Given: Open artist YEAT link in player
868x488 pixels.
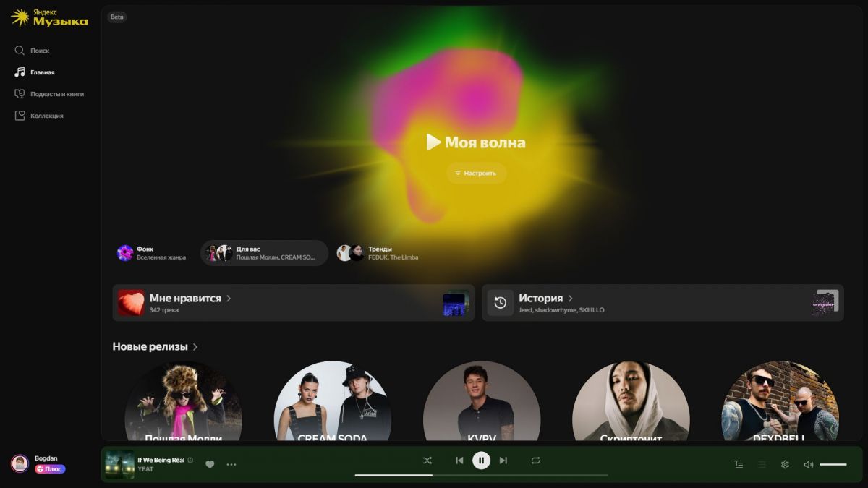Looking at the screenshot, I should [x=145, y=469].
